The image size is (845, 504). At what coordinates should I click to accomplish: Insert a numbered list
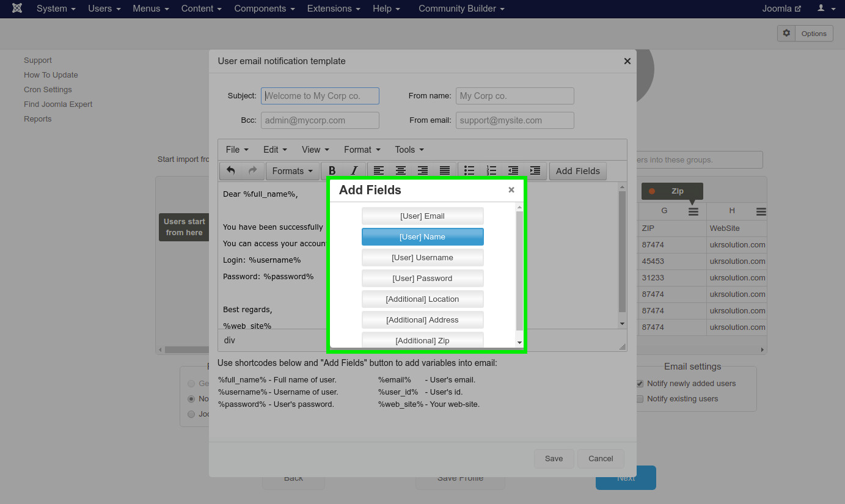pos(491,171)
